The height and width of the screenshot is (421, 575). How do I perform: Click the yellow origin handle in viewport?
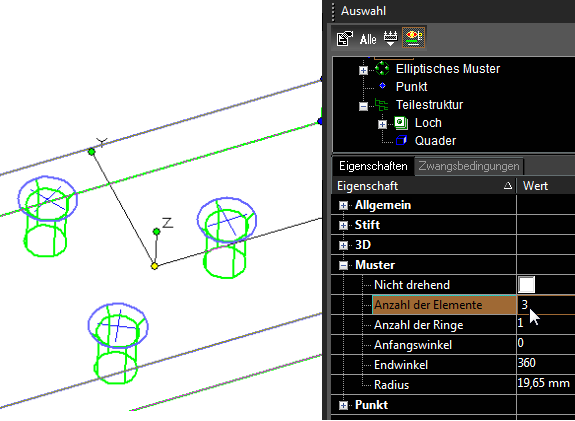(x=154, y=266)
